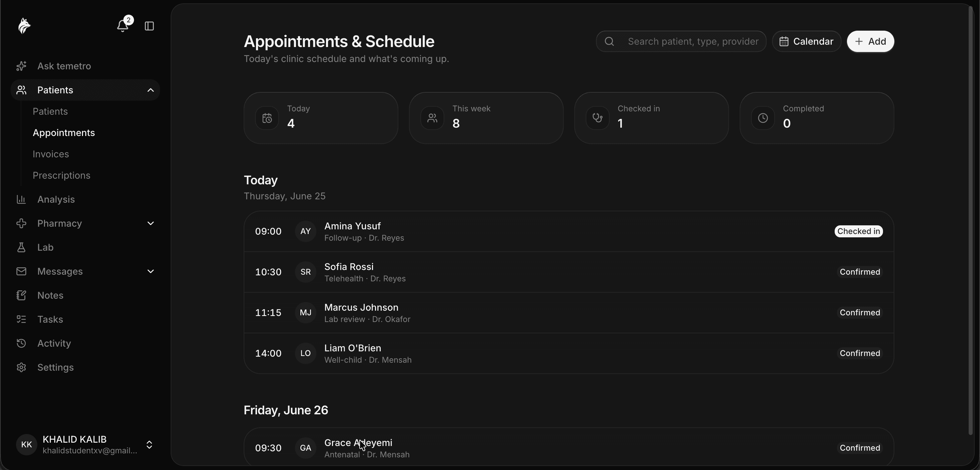This screenshot has width=980, height=470.
Task: Click Confirmed badge for Marcus Johnson
Action: pyautogui.click(x=860, y=312)
